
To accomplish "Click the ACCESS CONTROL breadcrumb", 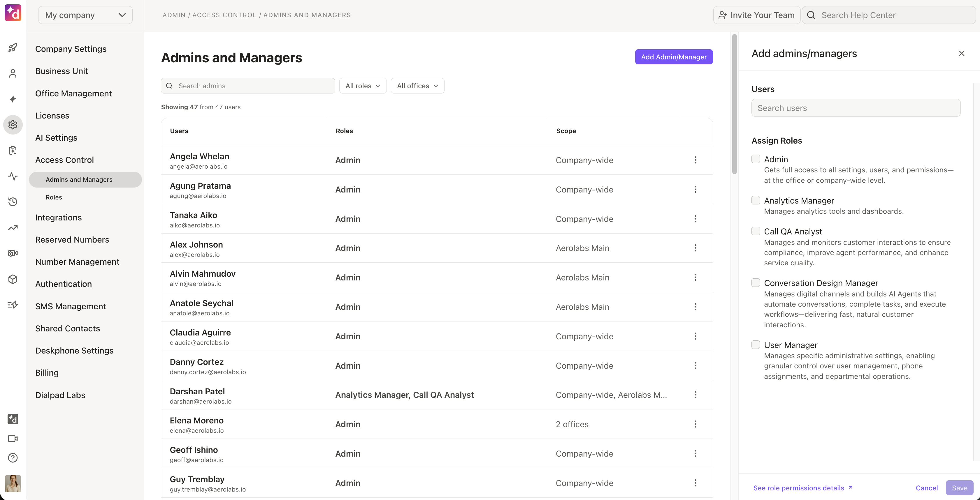I will coord(224,15).
